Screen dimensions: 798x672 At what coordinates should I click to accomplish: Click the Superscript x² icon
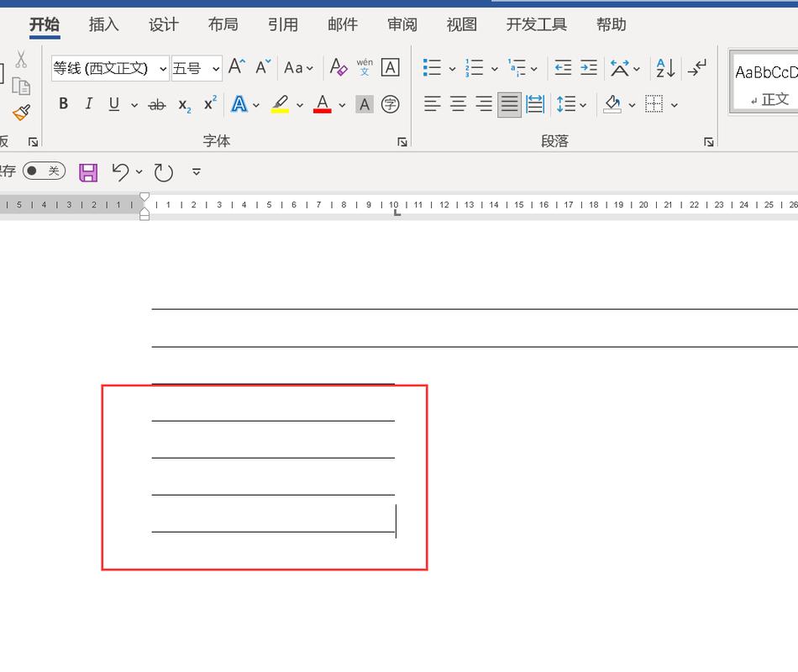click(210, 104)
